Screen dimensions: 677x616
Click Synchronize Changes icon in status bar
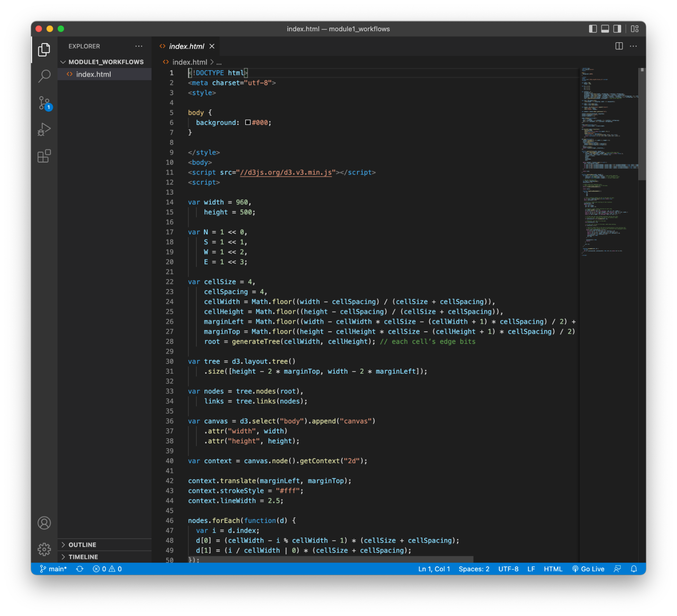click(80, 569)
